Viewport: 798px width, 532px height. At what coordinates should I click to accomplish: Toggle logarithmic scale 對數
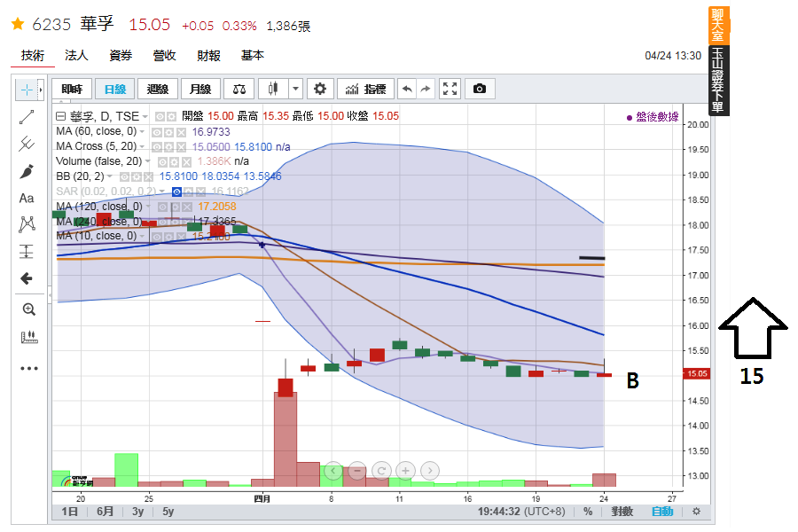[622, 511]
